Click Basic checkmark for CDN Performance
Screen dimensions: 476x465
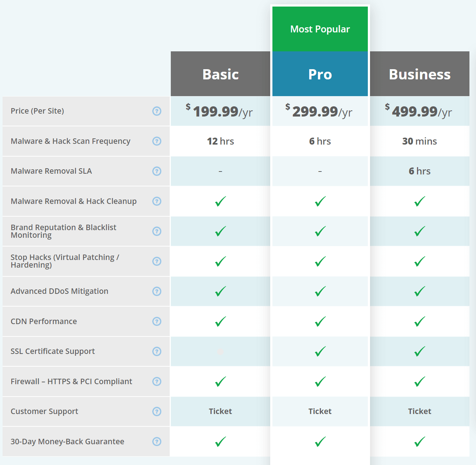click(220, 322)
